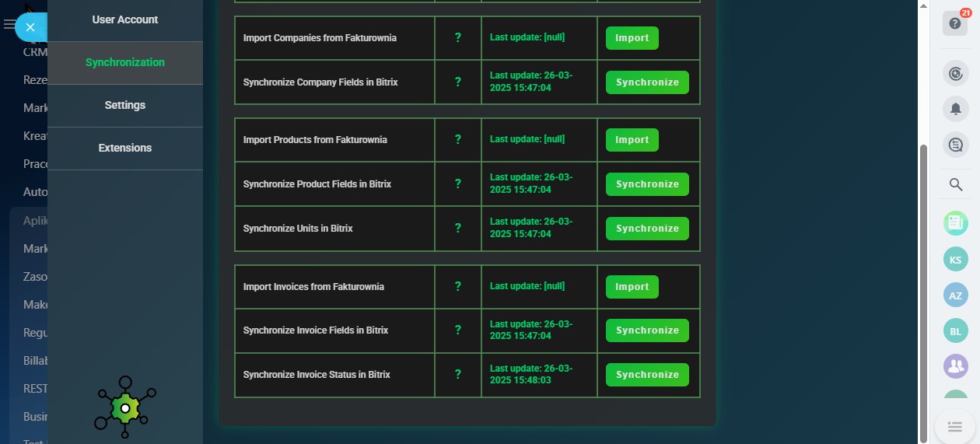
Task: Open the Extensions tab
Action: 125,148
